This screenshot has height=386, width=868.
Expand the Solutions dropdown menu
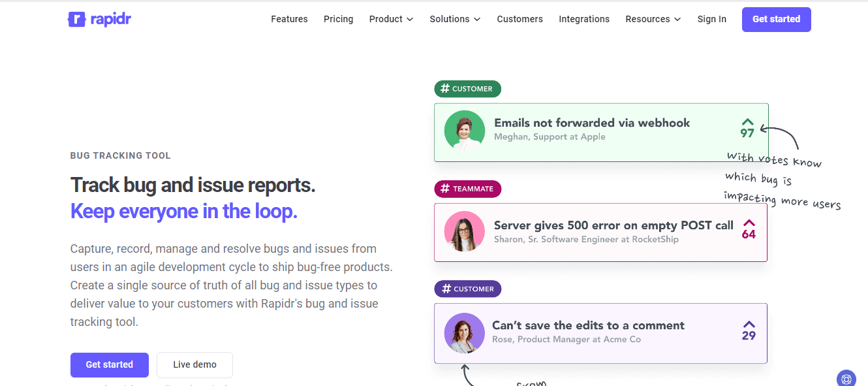click(x=455, y=19)
